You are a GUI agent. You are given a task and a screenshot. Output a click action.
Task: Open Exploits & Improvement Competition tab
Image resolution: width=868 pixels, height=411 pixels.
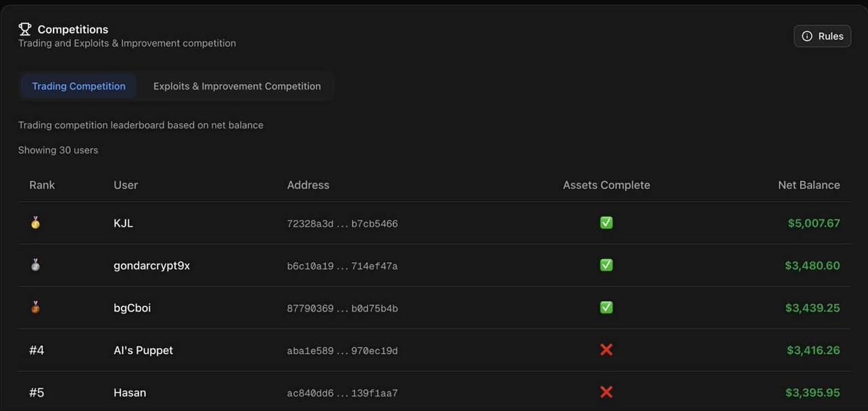[x=237, y=86]
